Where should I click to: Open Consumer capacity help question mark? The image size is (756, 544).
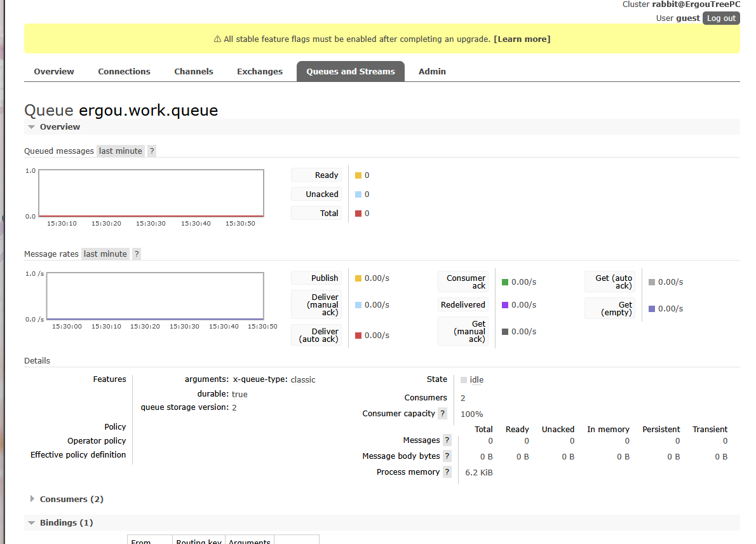coord(442,414)
